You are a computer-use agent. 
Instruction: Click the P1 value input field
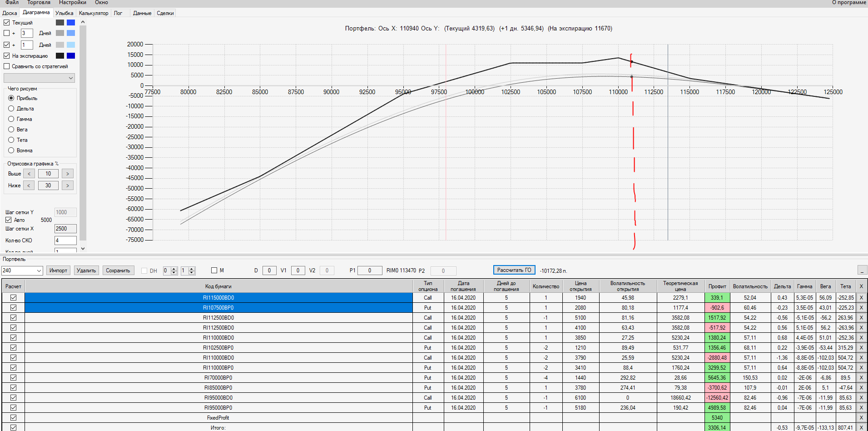(x=370, y=271)
